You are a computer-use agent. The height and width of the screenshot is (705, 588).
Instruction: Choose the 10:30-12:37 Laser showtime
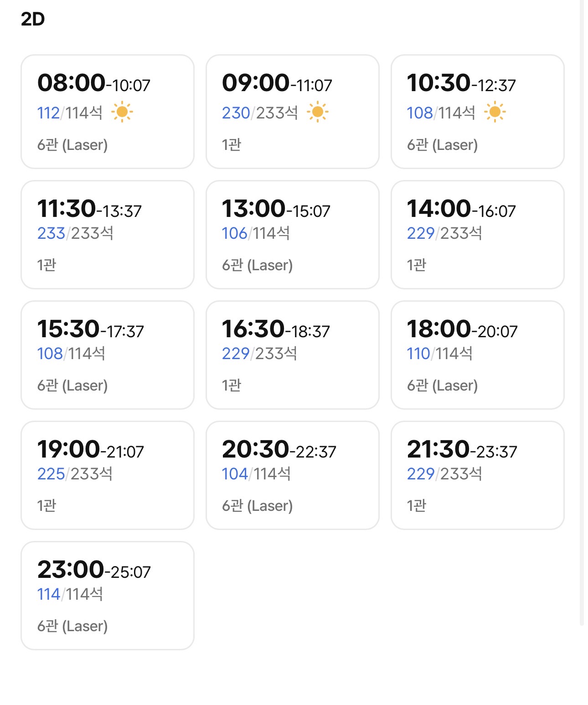point(477,112)
